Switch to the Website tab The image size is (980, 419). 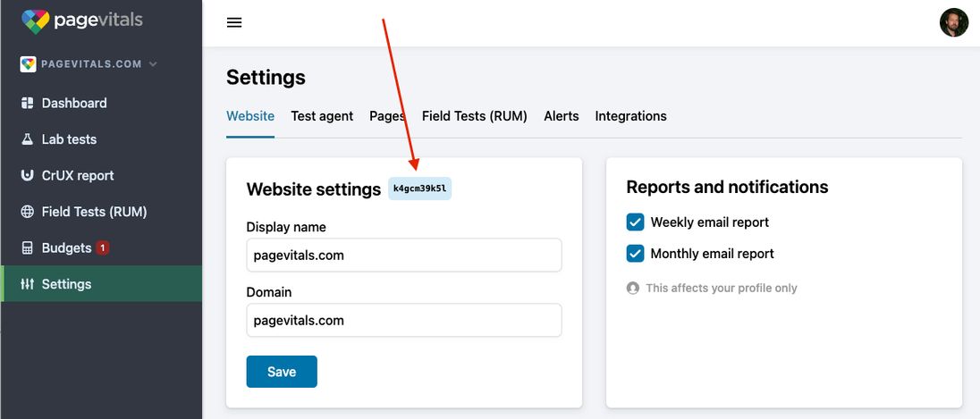pyautogui.click(x=250, y=116)
